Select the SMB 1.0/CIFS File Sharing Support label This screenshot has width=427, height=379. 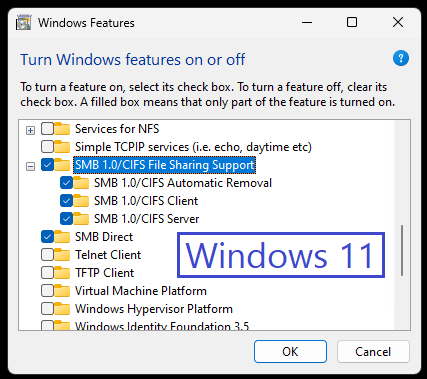165,165
